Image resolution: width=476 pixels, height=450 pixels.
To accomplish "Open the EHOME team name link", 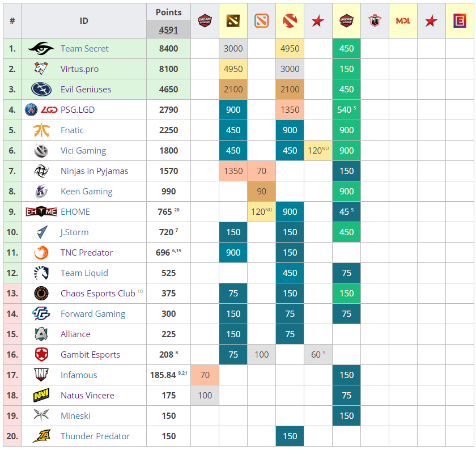I will click(x=75, y=211).
